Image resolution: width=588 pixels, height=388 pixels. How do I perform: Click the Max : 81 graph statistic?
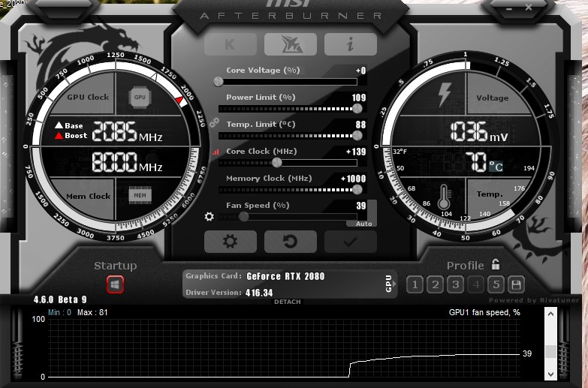(92, 312)
